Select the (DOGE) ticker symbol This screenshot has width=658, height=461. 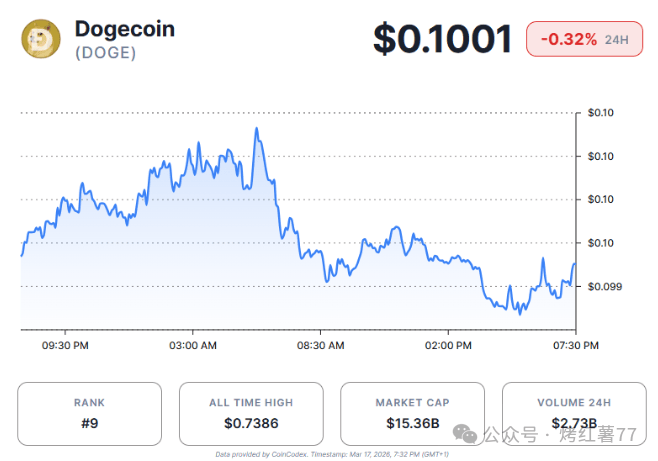pos(106,53)
